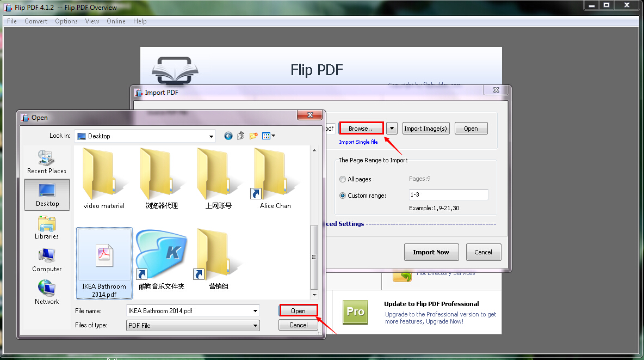
Task: Click Cancel in the Open file dialog
Action: pos(298,325)
